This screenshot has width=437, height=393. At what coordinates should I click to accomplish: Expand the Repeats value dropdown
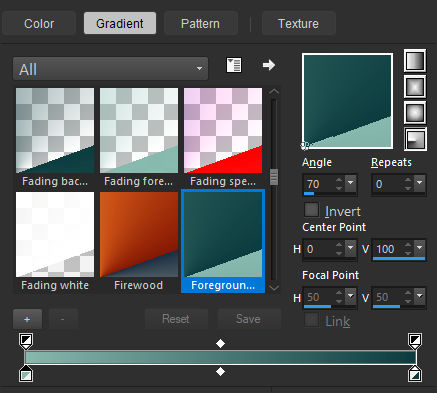[420, 183]
